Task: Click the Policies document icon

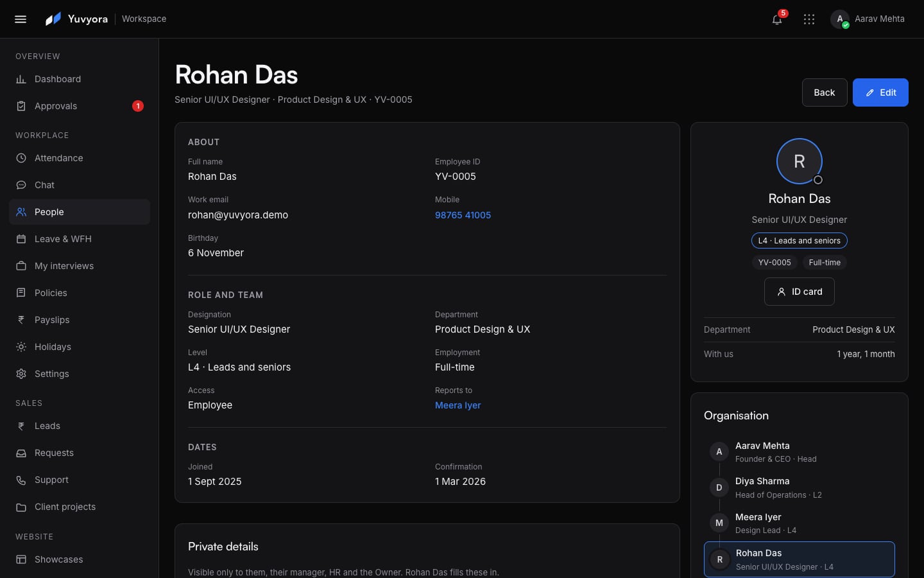Action: tap(21, 293)
